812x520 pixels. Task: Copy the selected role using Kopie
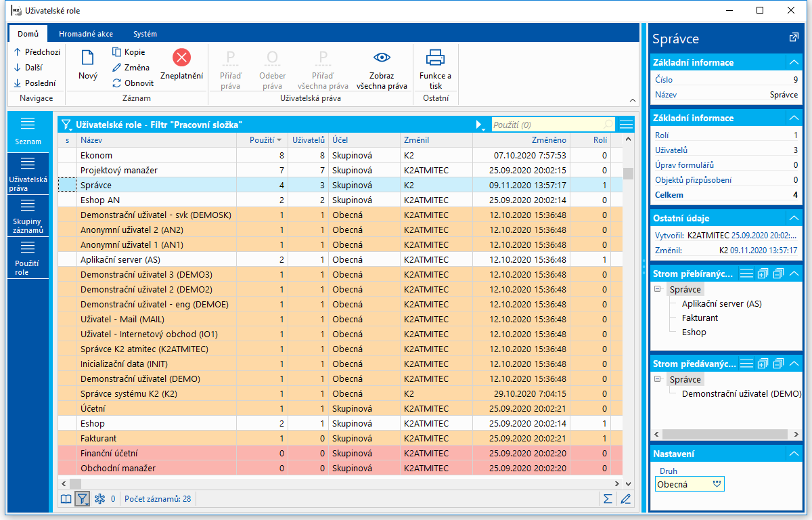coord(129,52)
